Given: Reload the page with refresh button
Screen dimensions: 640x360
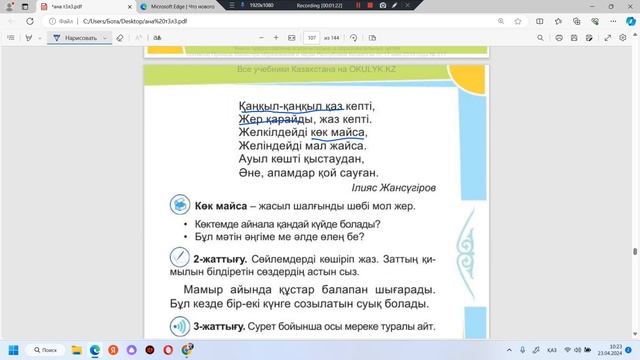Looking at the screenshot, I should tap(30, 21).
